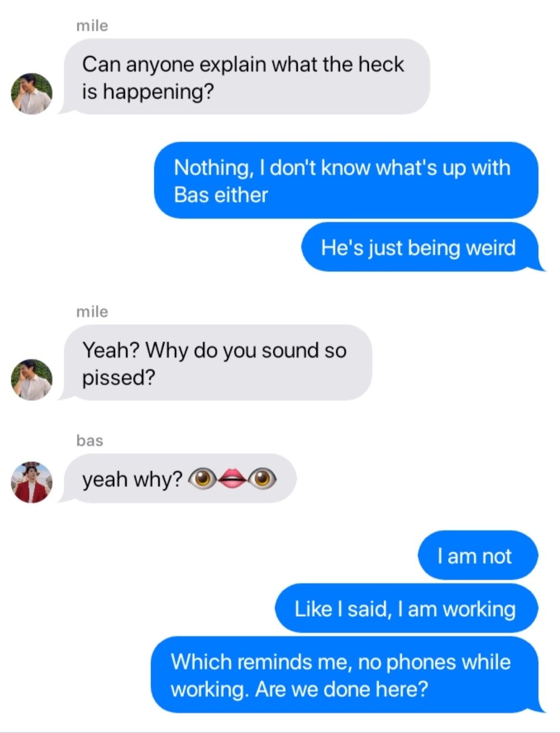560x733 pixels.
Task: Open bas's profile picture in the red jacket
Action: 31,482
